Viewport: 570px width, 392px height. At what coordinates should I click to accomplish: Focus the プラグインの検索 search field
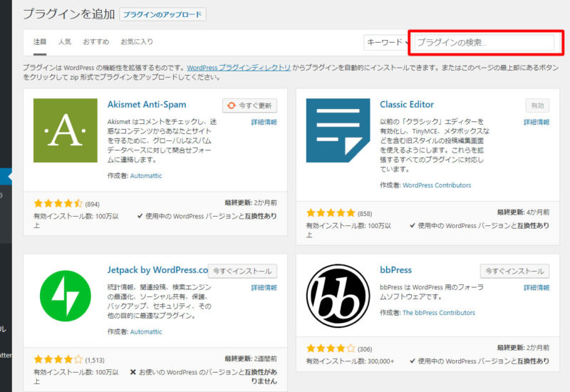point(484,42)
